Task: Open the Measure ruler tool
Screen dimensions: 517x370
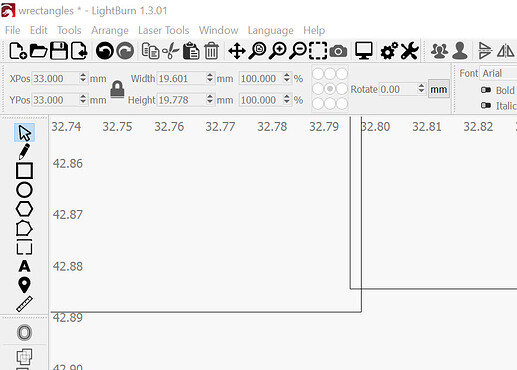Action: [24, 304]
